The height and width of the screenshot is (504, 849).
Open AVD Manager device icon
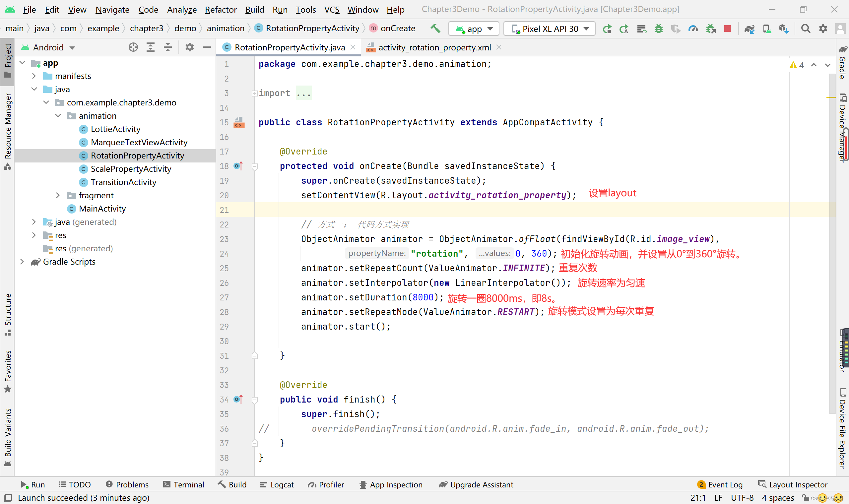pyautogui.click(x=767, y=29)
